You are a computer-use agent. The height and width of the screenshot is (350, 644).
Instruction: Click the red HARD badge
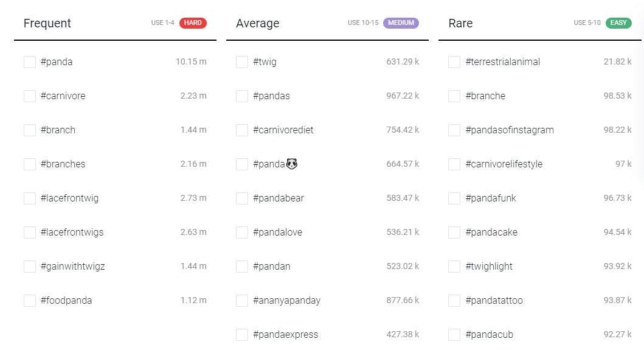tap(193, 23)
